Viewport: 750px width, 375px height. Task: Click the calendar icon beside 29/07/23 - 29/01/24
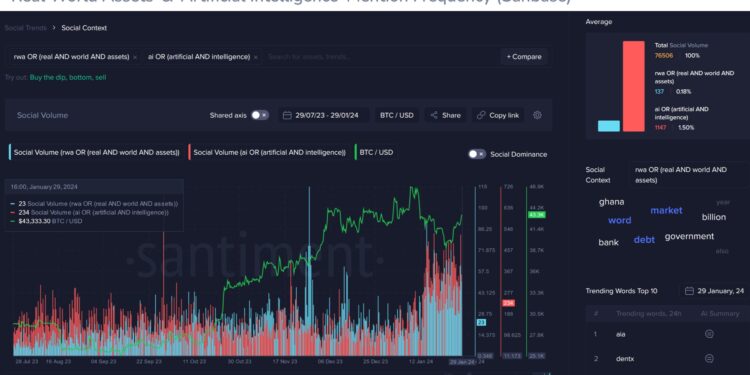coord(287,115)
